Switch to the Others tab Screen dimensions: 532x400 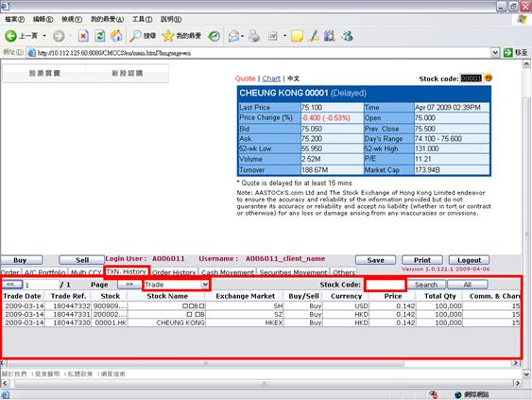[x=344, y=272]
